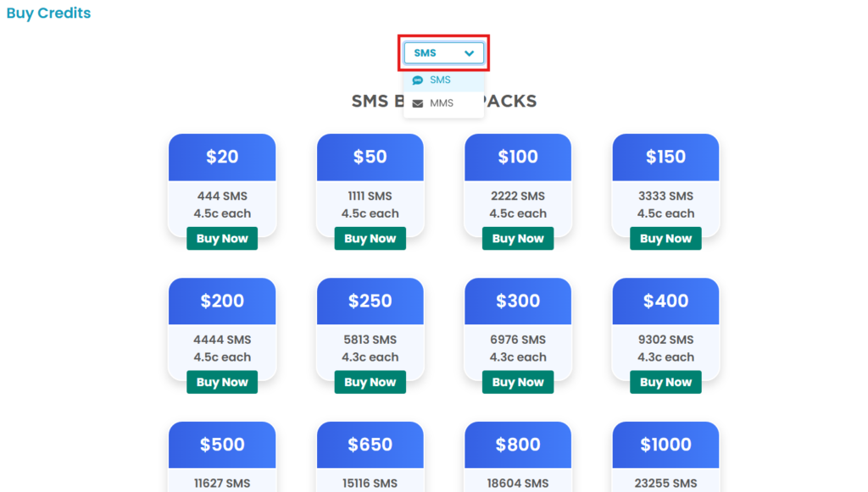The image size is (868, 492).
Task: Open the Buy Credits page heading link
Action: tap(48, 13)
